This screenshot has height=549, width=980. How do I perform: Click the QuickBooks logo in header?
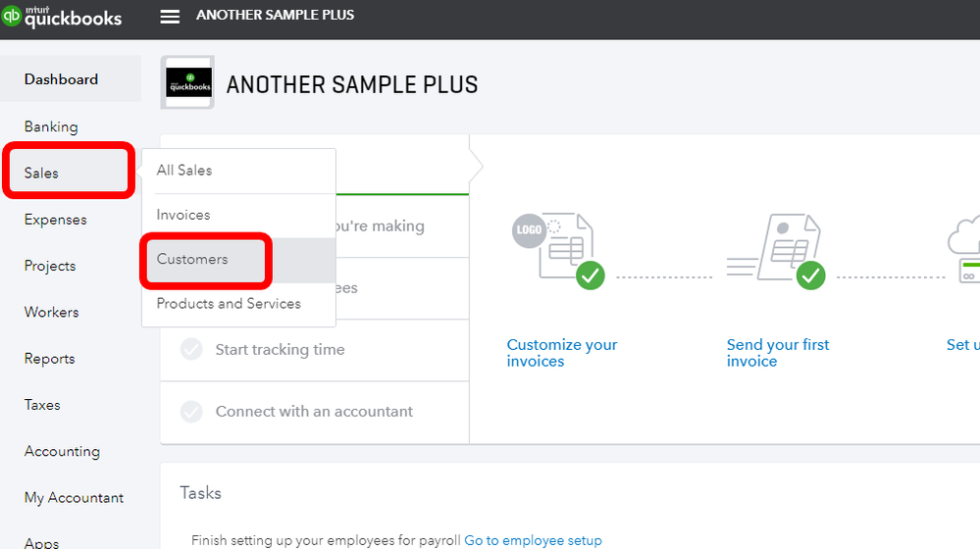tap(62, 17)
